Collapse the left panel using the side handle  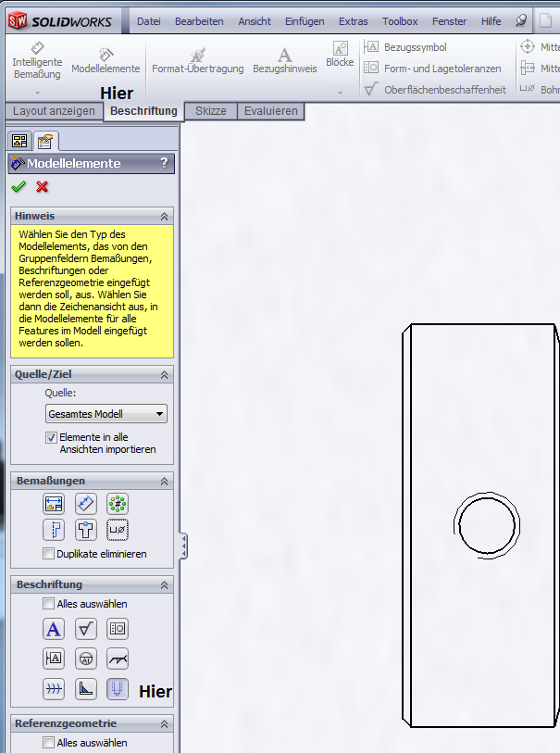pos(184,546)
